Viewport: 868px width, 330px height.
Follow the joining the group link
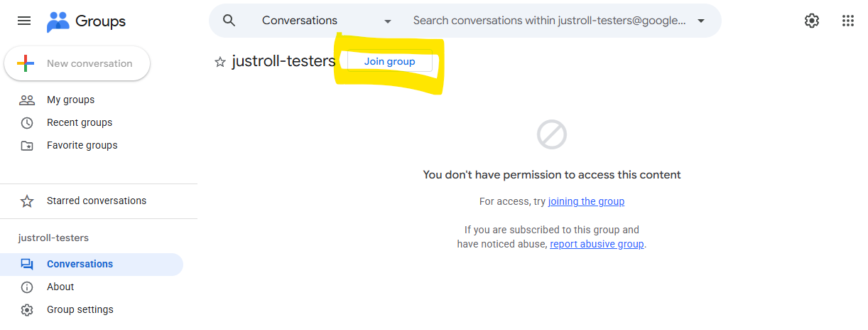[x=586, y=201]
